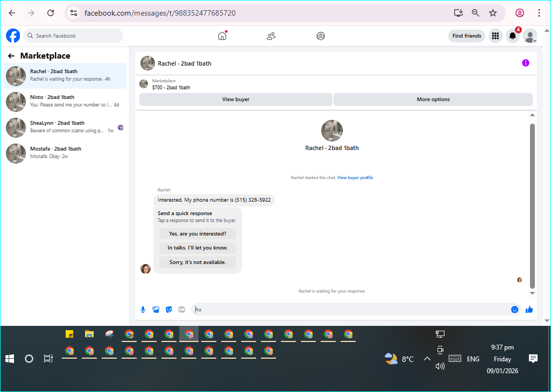
Task: Open the Friends icon in top navigation
Action: 271,36
